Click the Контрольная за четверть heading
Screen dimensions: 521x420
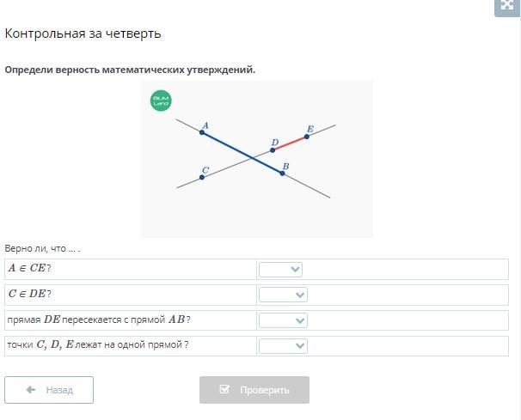[x=83, y=33]
